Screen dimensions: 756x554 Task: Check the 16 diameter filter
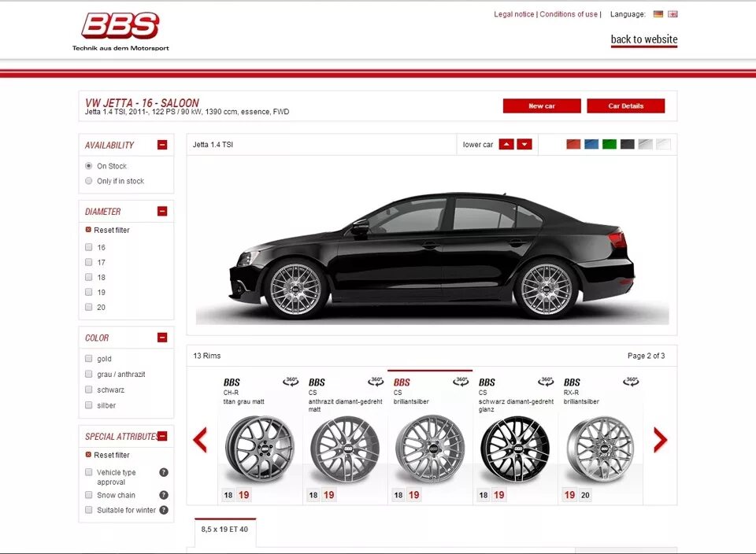[x=89, y=247]
